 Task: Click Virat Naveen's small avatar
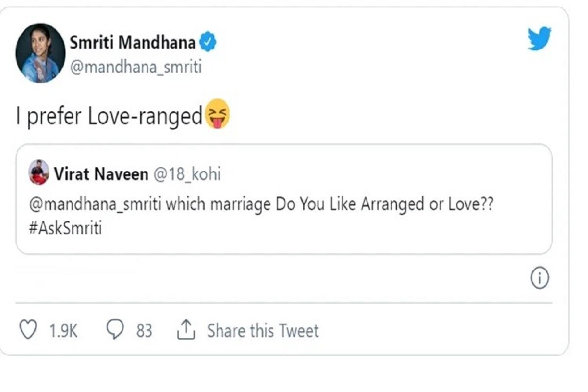tap(39, 172)
